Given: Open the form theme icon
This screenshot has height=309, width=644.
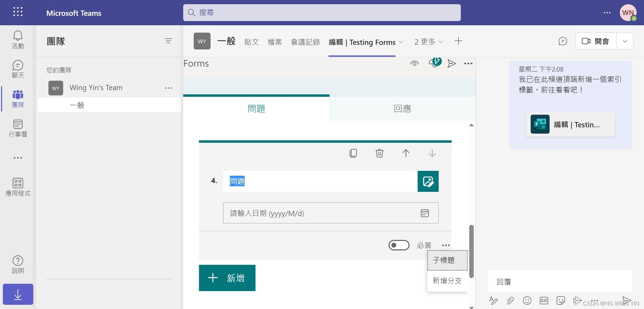Looking at the screenshot, I should coord(435,63).
